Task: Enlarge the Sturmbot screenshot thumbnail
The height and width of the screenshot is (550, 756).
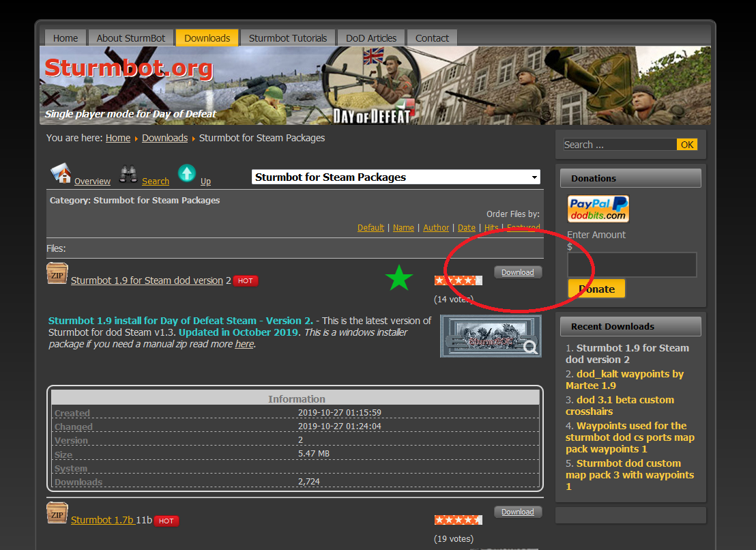Action: click(x=491, y=336)
